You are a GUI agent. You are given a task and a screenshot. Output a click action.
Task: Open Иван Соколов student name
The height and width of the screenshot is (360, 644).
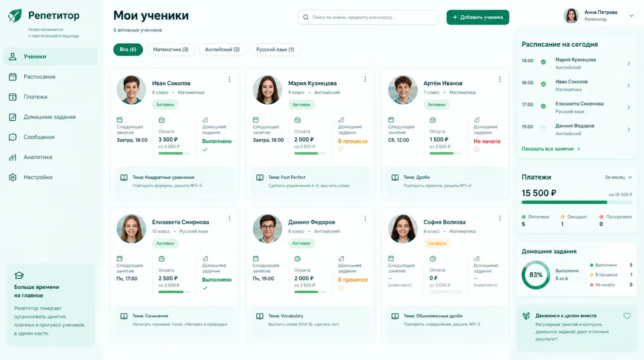(171, 83)
